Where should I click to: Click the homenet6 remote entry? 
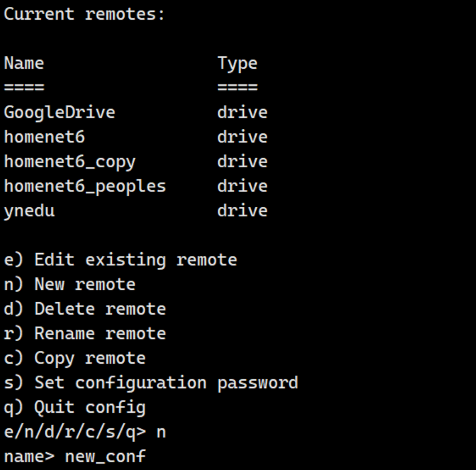[44, 137]
